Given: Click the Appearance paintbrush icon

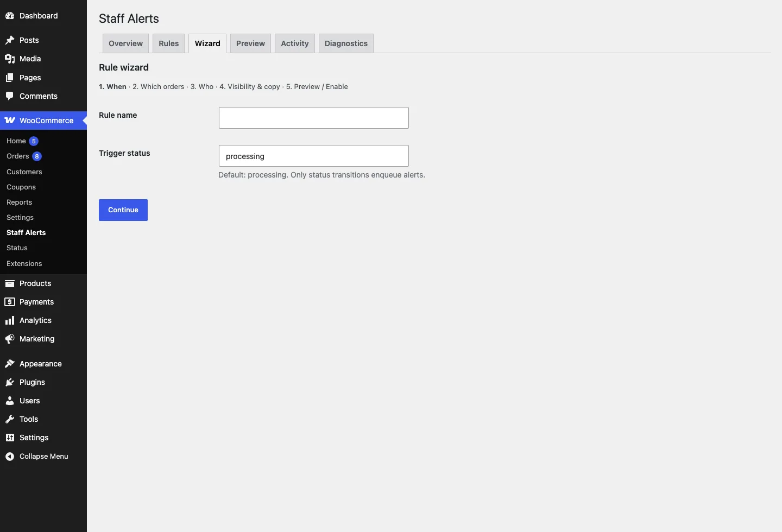Looking at the screenshot, I should click(10, 364).
